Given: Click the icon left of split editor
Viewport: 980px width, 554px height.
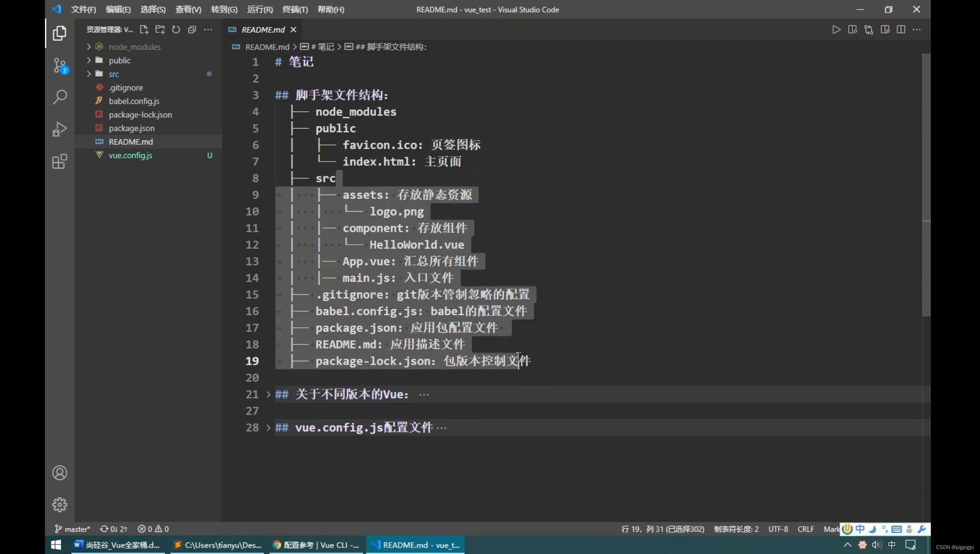Looking at the screenshot, I should (x=885, y=30).
